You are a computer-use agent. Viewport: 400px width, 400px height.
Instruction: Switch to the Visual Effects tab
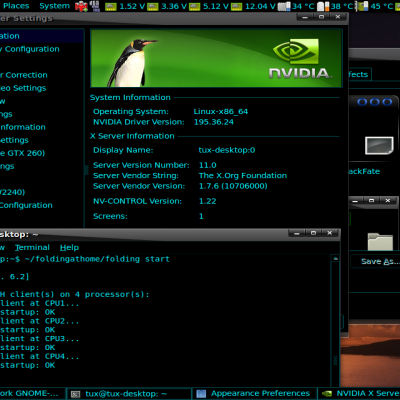(359, 74)
